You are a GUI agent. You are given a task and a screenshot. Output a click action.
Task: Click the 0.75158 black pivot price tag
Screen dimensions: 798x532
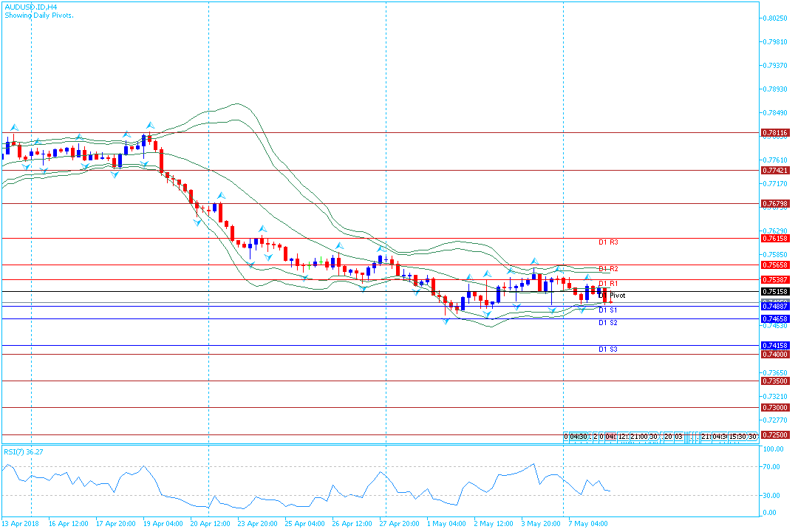774,292
